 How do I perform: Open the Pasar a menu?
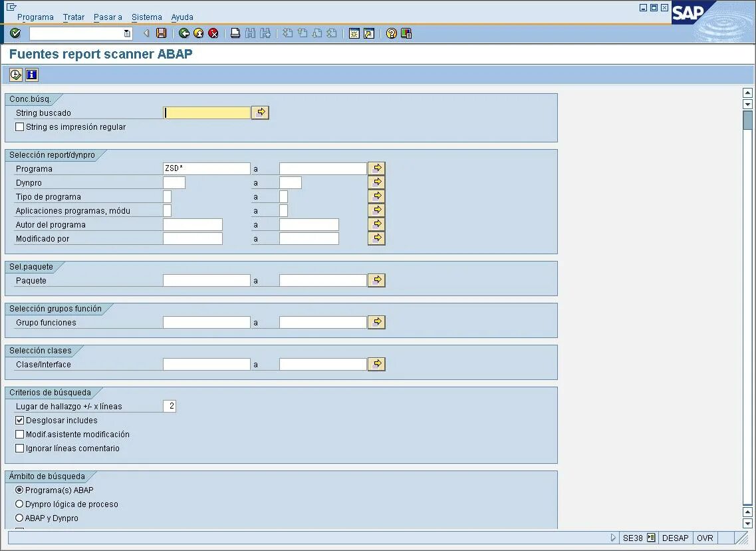[x=108, y=17]
